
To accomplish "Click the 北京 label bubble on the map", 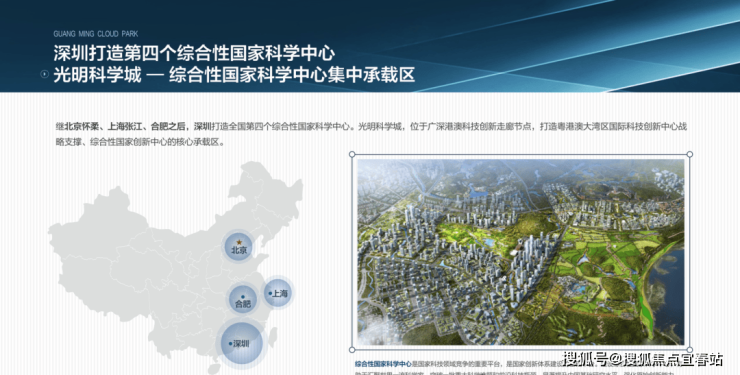I will (x=239, y=246).
